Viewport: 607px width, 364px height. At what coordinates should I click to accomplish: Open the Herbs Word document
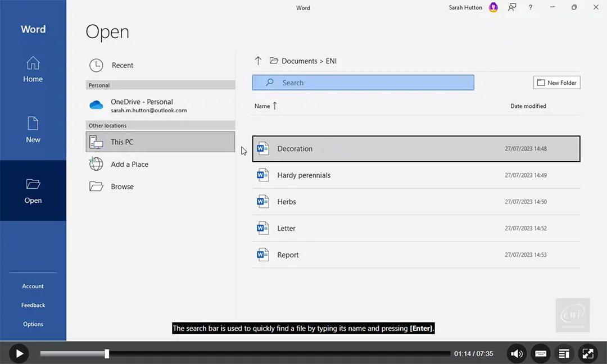[x=287, y=202]
